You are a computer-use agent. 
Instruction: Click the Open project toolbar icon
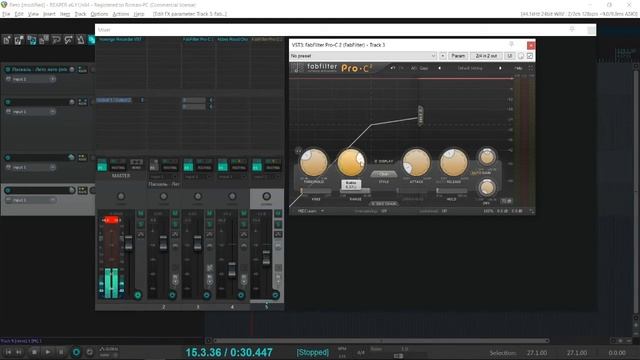[x=19, y=40]
